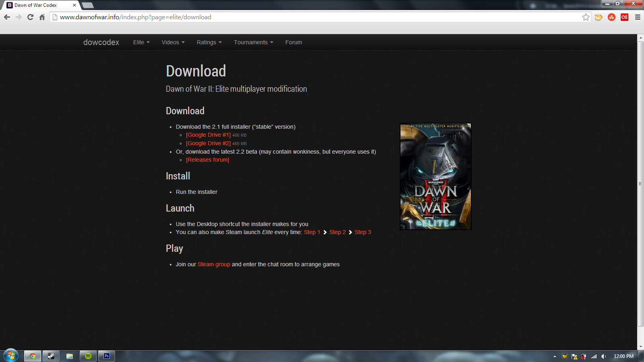Open Spotify from the taskbar
The image size is (644, 362).
coord(88,356)
